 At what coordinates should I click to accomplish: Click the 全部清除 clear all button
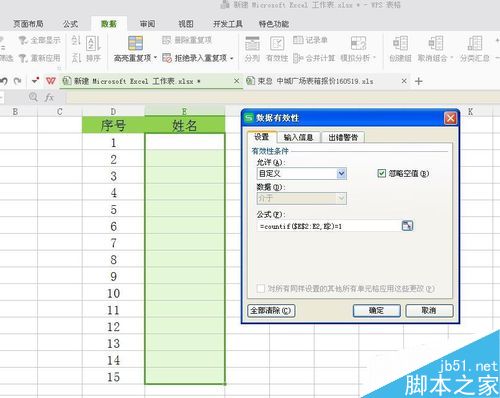click(x=271, y=311)
